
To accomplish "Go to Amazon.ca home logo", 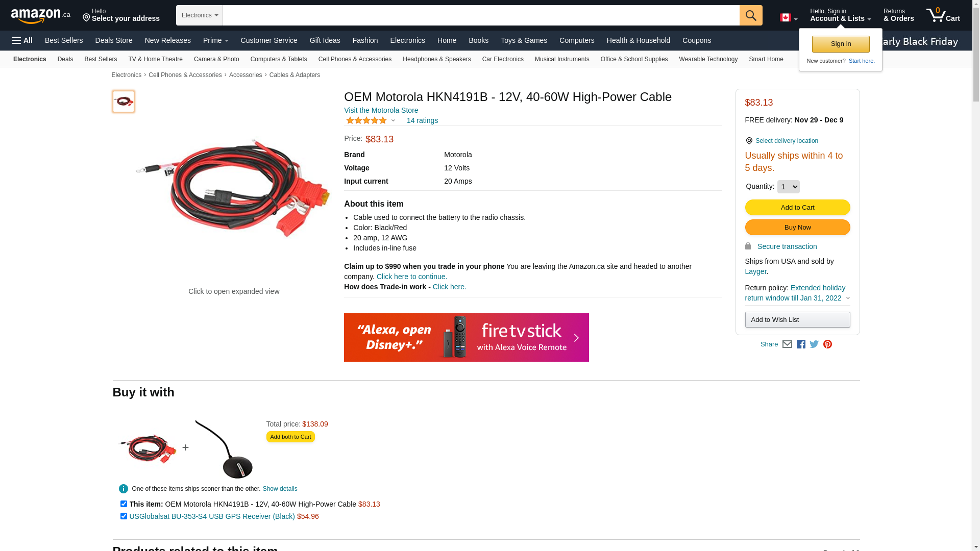I will [41, 15].
